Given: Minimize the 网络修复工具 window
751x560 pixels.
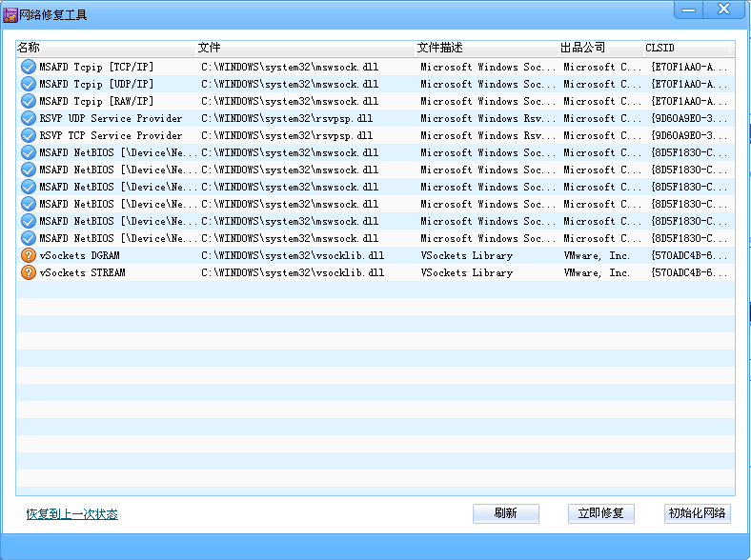Looking at the screenshot, I should click(x=688, y=10).
